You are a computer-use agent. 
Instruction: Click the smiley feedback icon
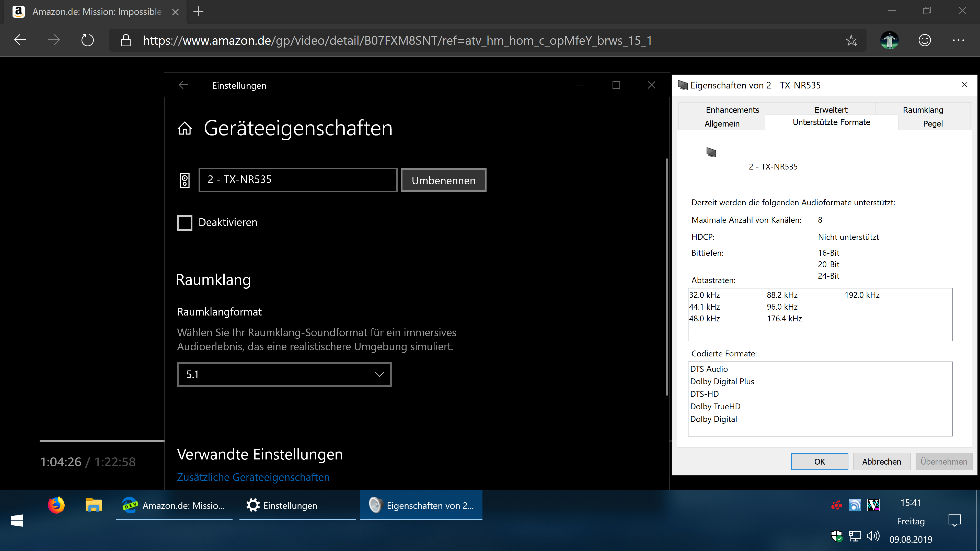[925, 40]
